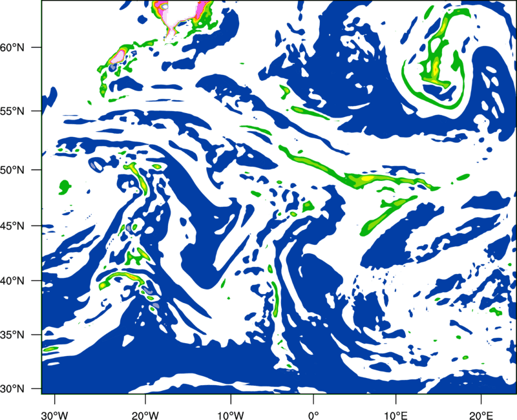Viewport: 517px width, 420px height.
Task: Click the vertical green streak near 38°N 4°W
Action: click(275, 299)
